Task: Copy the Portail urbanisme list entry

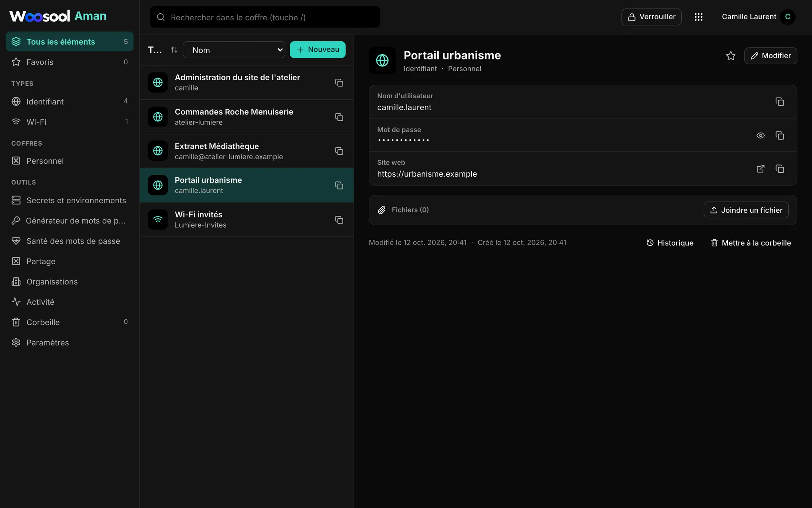Action: click(x=339, y=185)
